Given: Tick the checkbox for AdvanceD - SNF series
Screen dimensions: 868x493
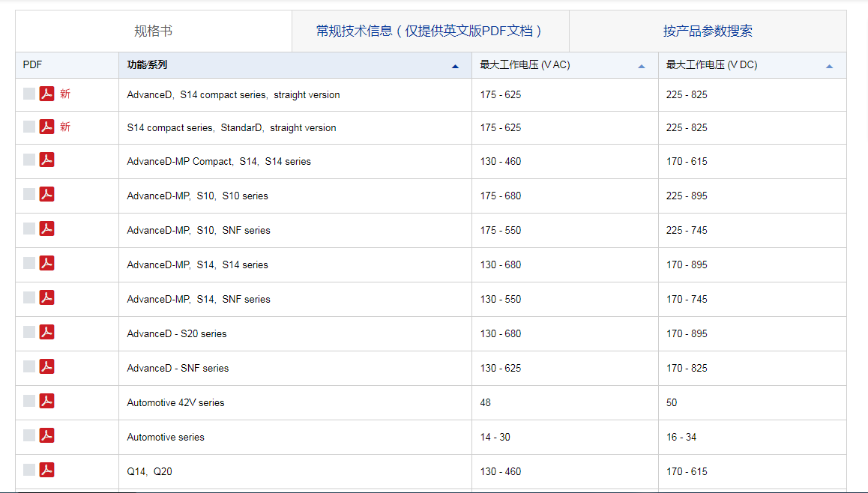Looking at the screenshot, I should click(x=29, y=367).
